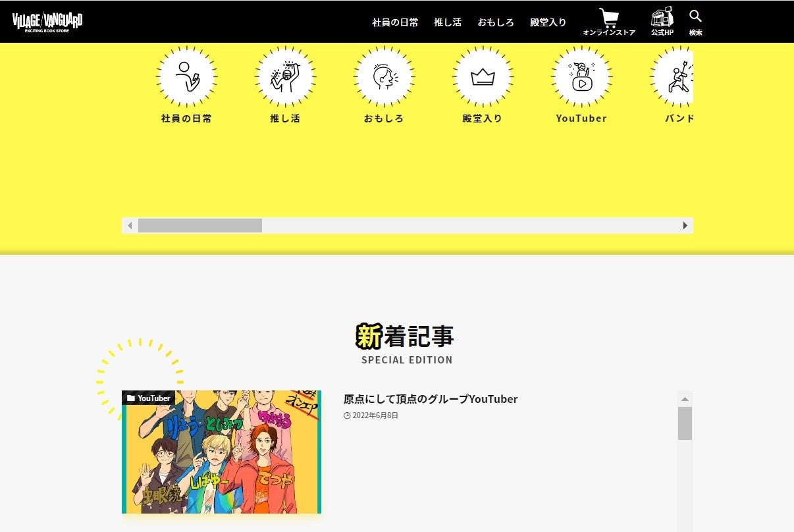Click the carousel left arrow
Screen dimensions: 794x532
(130, 225)
